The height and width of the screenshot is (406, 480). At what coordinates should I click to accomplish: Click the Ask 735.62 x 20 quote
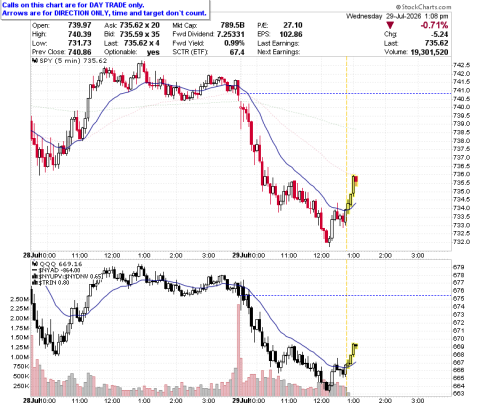132,25
